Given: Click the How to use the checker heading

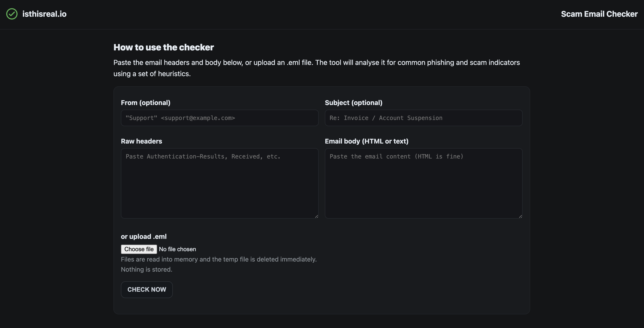Looking at the screenshot, I should (x=164, y=47).
